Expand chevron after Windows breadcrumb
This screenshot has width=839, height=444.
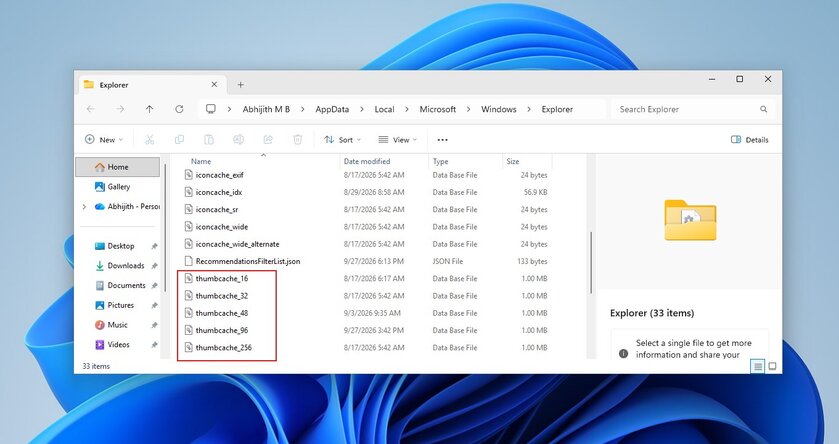click(529, 109)
